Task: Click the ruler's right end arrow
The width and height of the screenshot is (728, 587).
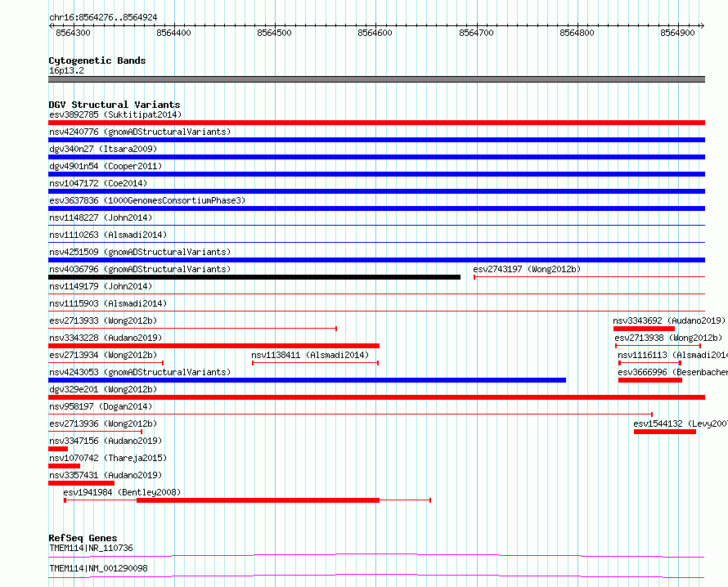Action: coord(703,25)
